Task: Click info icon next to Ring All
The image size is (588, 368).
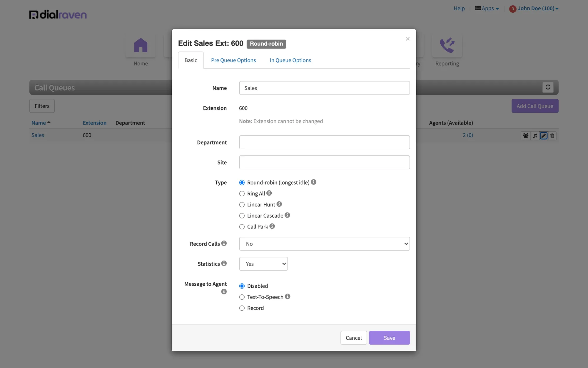Action: pyautogui.click(x=269, y=193)
